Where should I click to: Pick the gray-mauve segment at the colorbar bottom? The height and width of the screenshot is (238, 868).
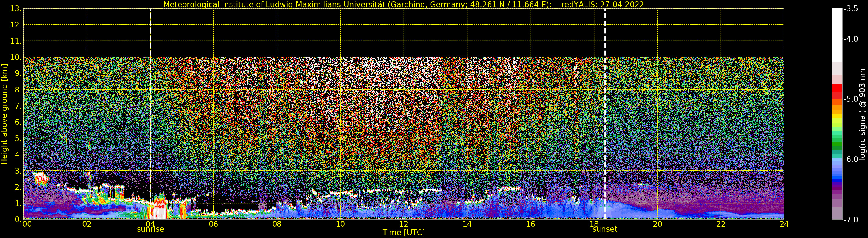coord(837,213)
